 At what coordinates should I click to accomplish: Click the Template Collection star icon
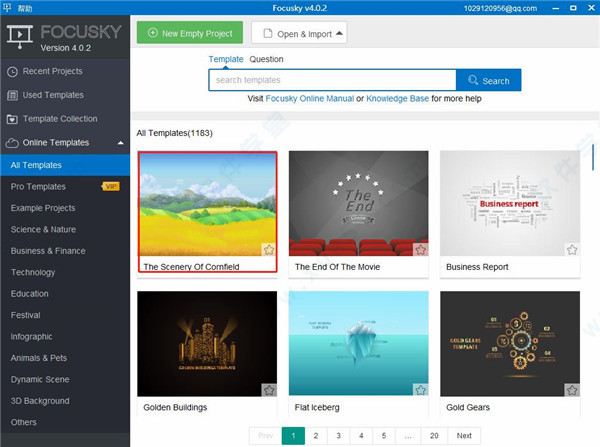pyautogui.click(x=12, y=119)
